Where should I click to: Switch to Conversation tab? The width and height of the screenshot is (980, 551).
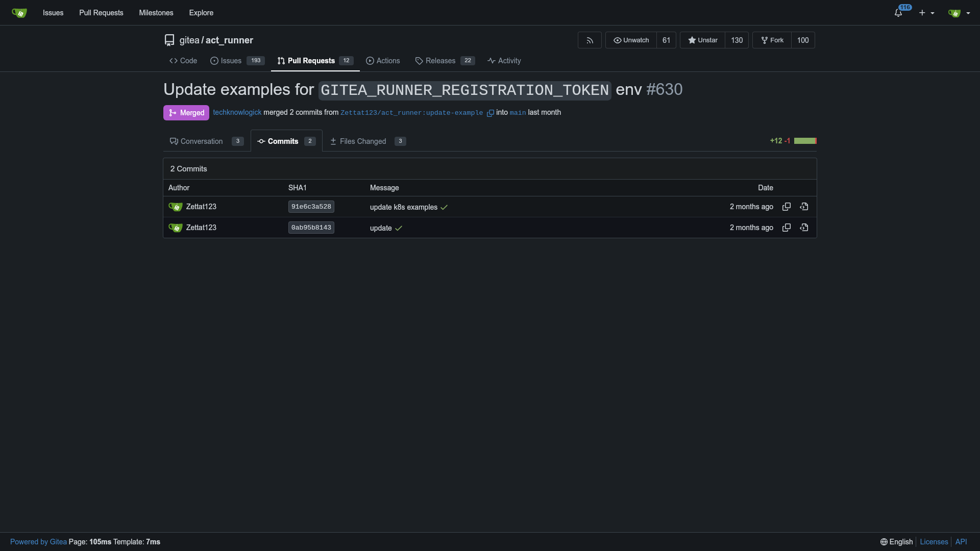[x=207, y=141]
